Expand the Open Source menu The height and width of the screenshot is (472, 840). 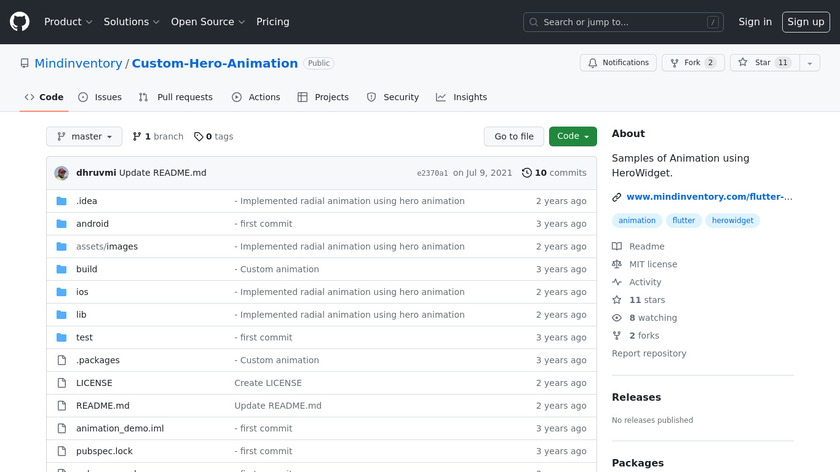[x=208, y=22]
